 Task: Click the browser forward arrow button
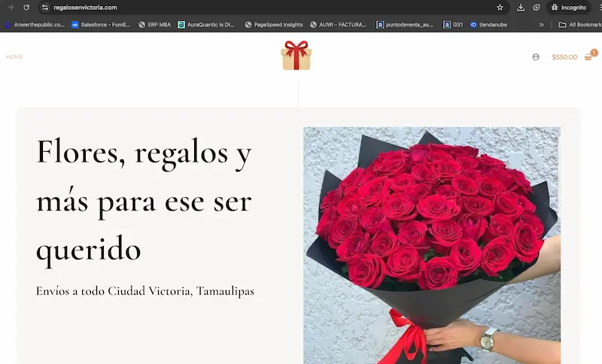click(x=11, y=8)
